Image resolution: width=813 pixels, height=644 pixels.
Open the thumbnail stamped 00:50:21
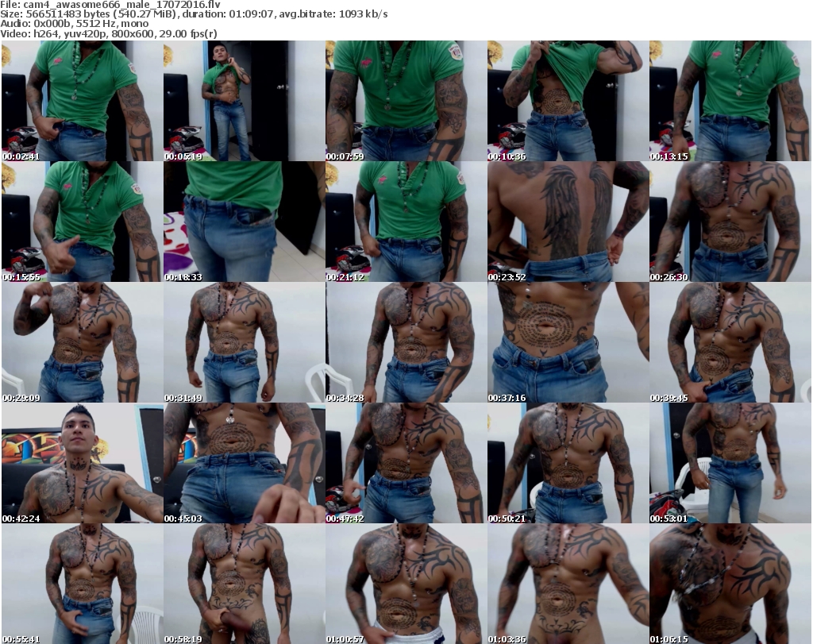click(x=568, y=463)
